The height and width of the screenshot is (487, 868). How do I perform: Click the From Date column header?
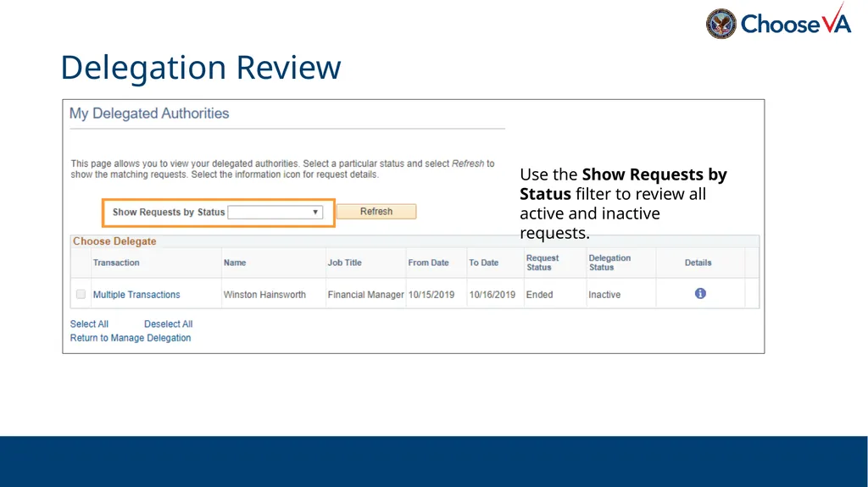pyautogui.click(x=428, y=263)
